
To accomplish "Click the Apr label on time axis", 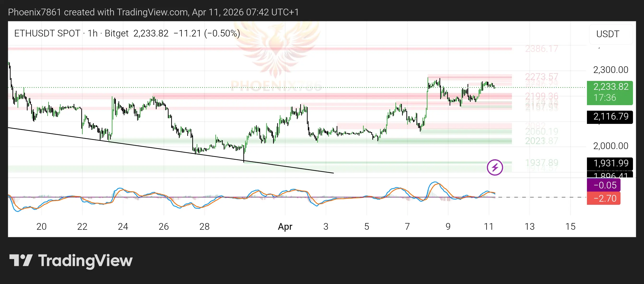I will click(285, 226).
